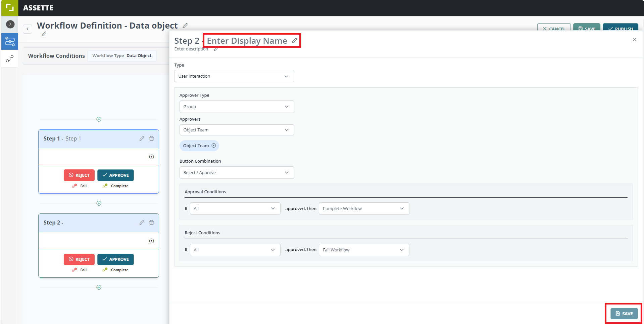Image resolution: width=644 pixels, height=324 pixels.
Task: Collapse the panel with the back chevron button
Action: [x=27, y=29]
